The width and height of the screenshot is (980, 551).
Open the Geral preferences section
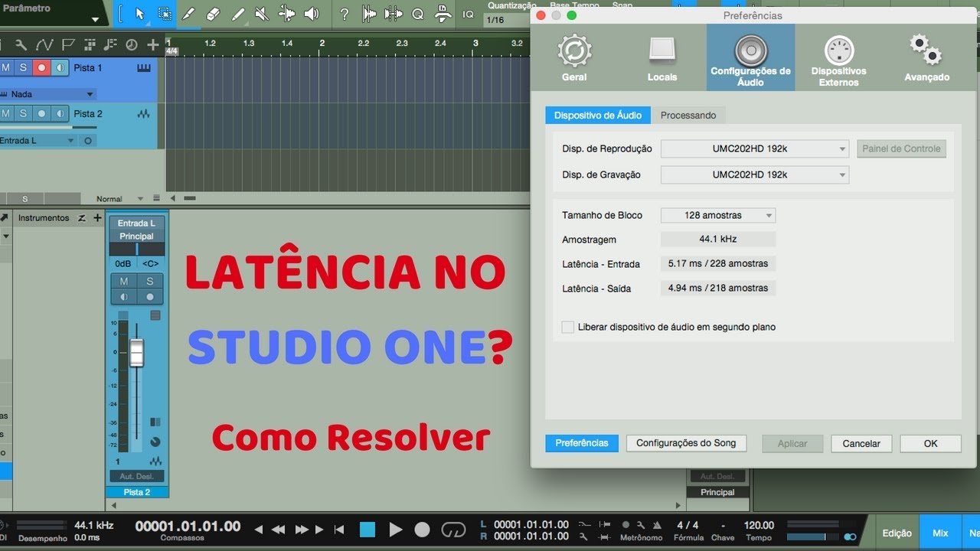click(574, 57)
